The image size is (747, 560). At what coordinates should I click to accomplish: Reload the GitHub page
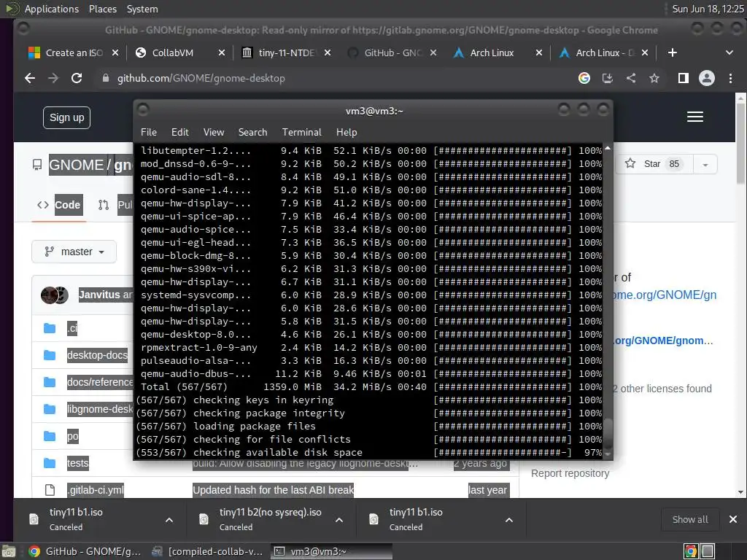pos(77,78)
